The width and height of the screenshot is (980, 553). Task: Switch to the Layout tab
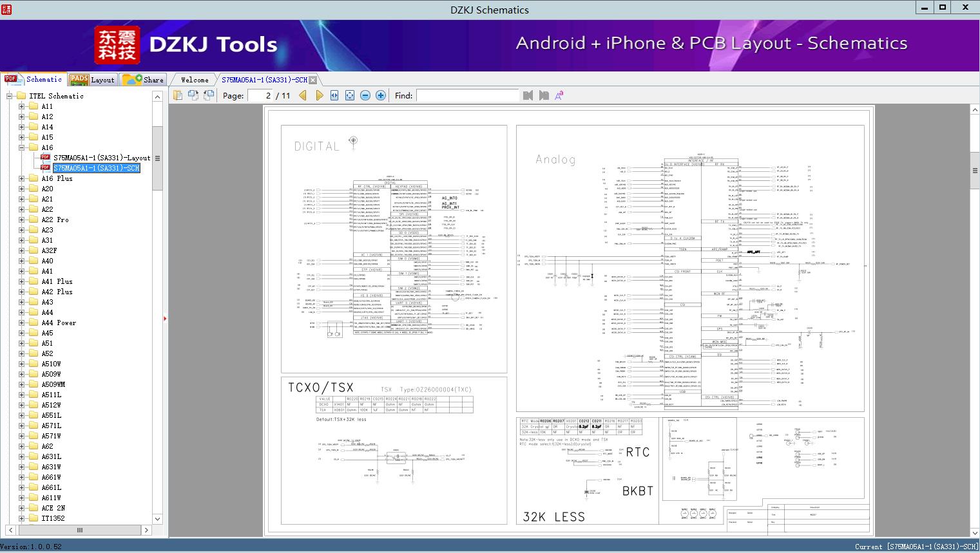coord(92,80)
